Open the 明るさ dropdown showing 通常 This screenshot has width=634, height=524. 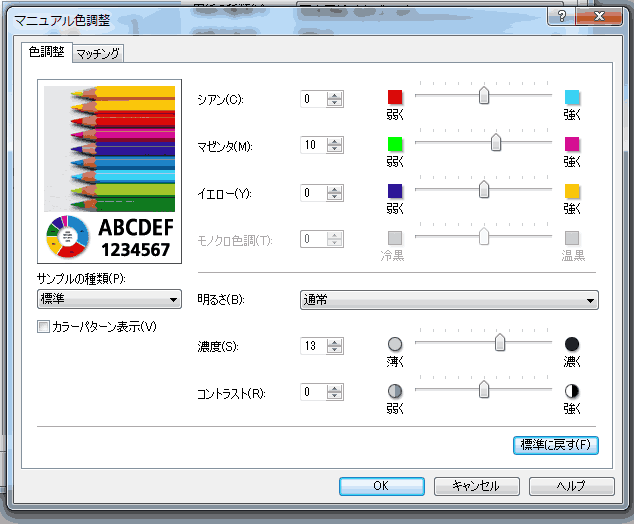click(x=449, y=300)
